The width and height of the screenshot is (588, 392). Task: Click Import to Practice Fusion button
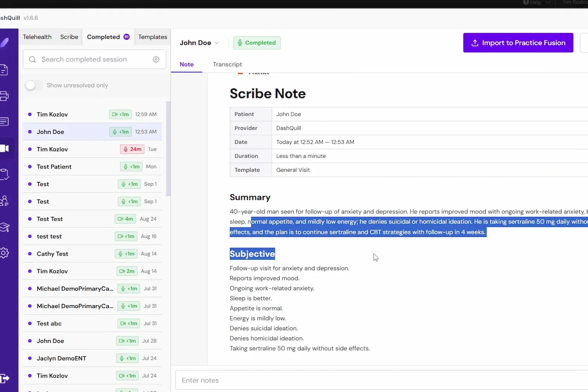pos(518,43)
